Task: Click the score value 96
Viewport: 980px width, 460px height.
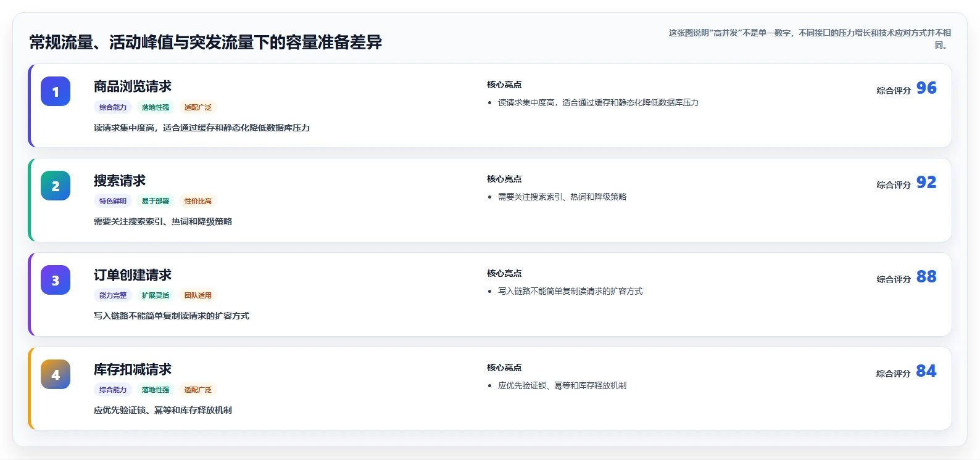Action: click(926, 88)
